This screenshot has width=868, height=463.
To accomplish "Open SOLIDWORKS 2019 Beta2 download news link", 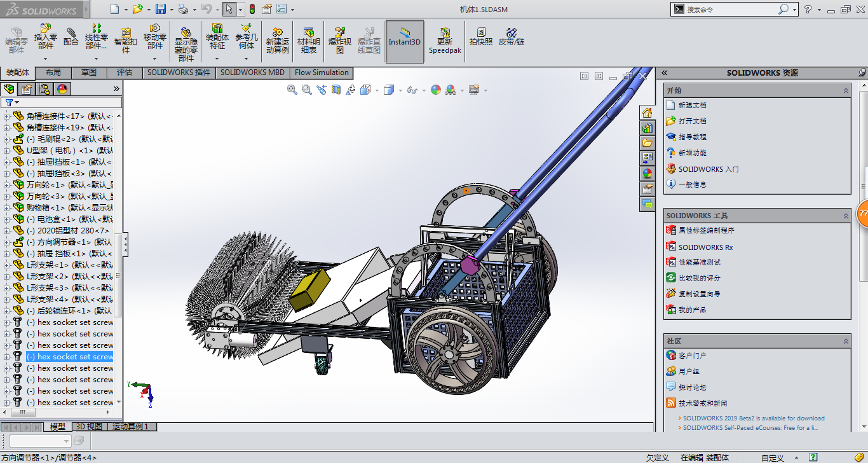I will point(754,418).
